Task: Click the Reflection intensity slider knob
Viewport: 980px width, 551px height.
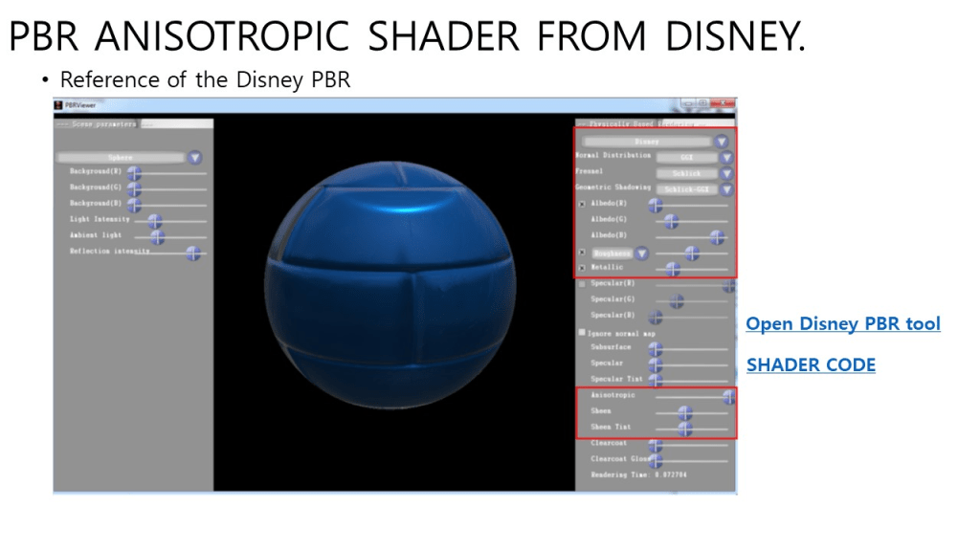Action: tap(193, 253)
